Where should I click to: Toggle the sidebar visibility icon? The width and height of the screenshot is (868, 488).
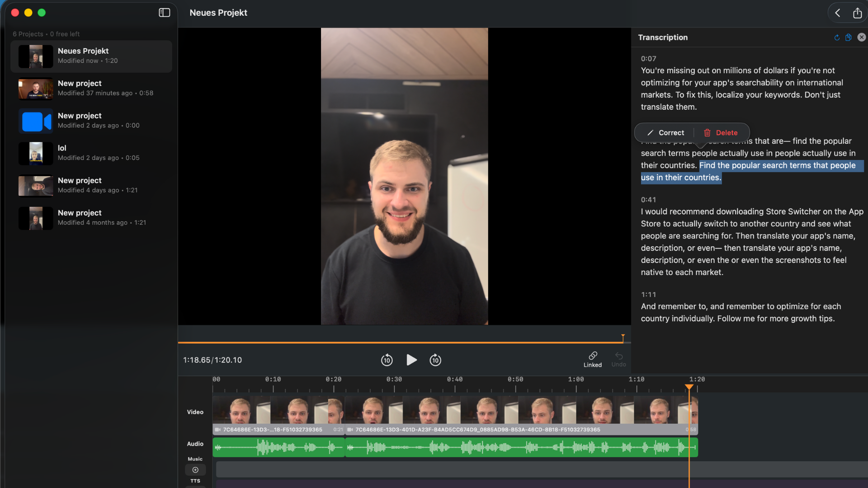(x=165, y=13)
